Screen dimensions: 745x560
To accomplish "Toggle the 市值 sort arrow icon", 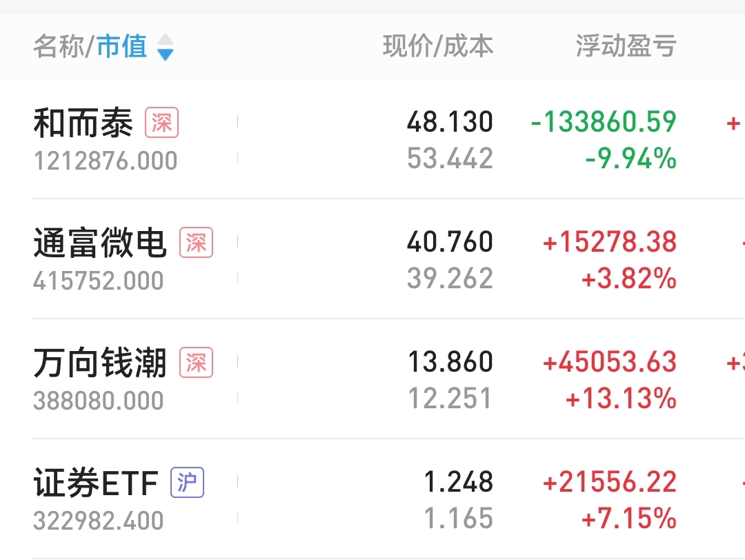I will [166, 47].
